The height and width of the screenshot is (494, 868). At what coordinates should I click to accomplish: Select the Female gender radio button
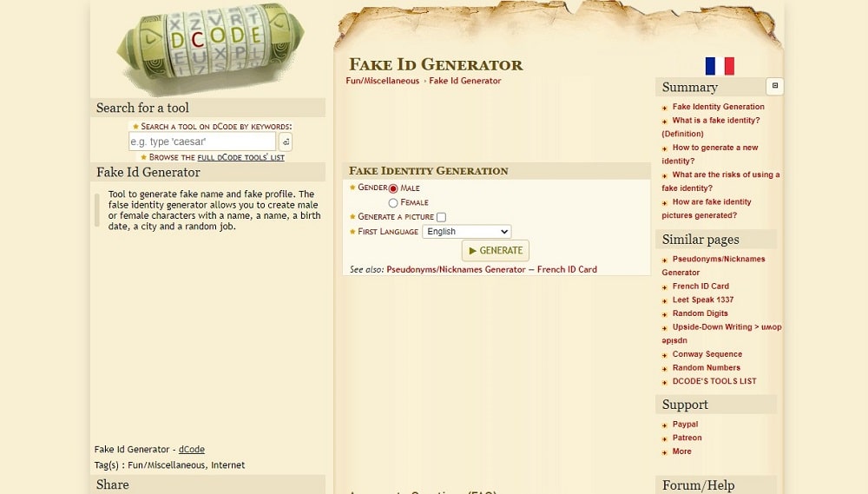coord(393,202)
